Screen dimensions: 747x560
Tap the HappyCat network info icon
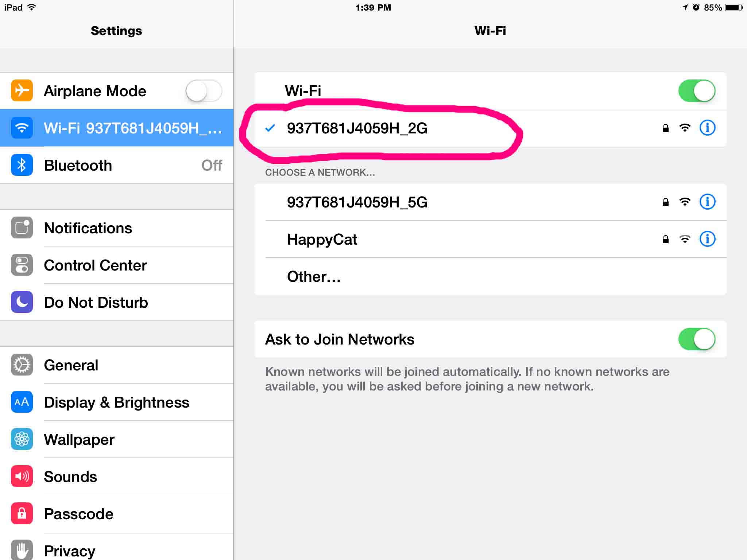[x=707, y=239]
